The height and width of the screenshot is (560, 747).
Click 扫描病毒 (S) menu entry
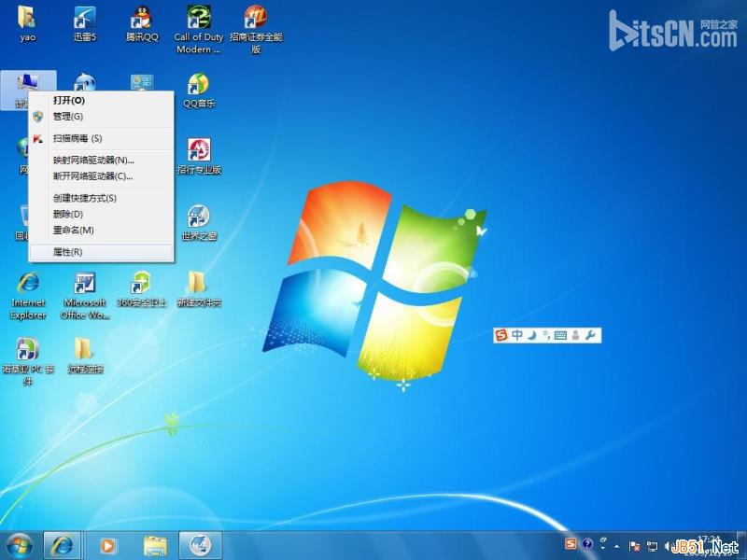click(78, 138)
